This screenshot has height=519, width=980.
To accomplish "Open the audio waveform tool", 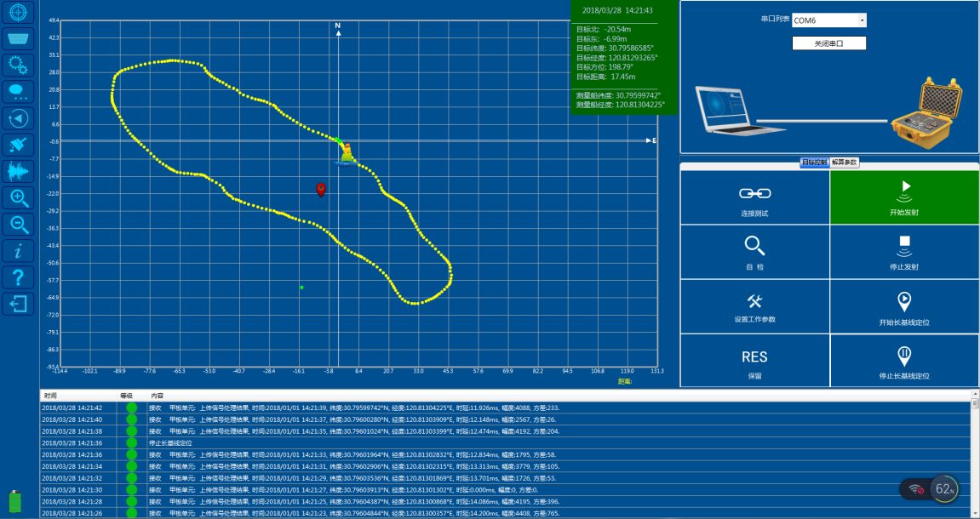I will coord(19,171).
